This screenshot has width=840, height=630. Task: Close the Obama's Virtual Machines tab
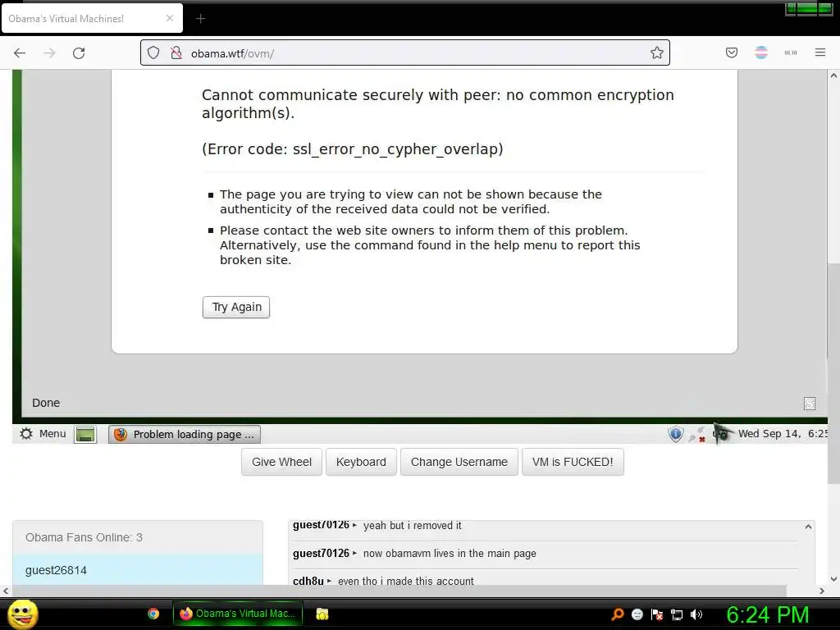[170, 18]
